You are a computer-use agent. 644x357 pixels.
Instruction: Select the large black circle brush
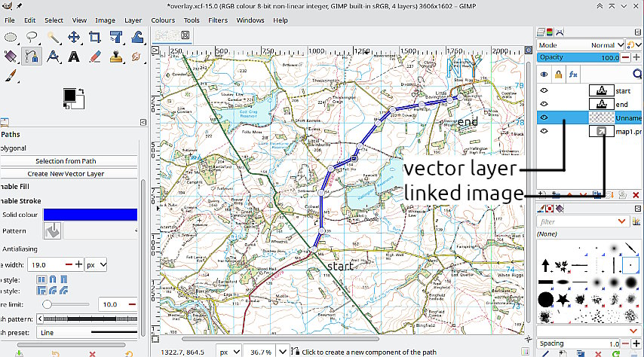546,300
